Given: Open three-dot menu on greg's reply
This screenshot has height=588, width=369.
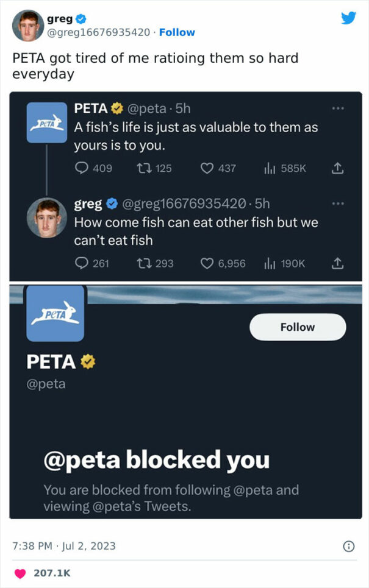Looking at the screenshot, I should [x=337, y=203].
